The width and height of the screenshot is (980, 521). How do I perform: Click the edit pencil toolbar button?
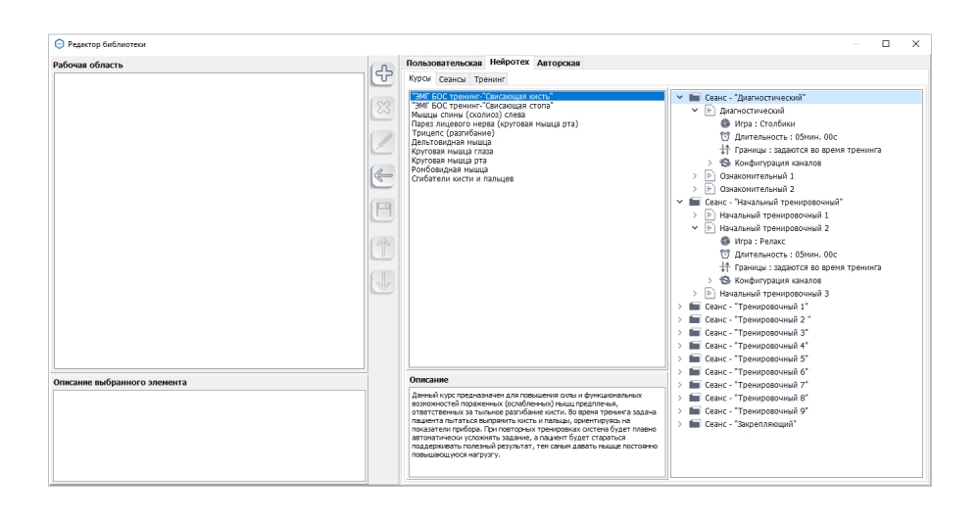tap(383, 144)
